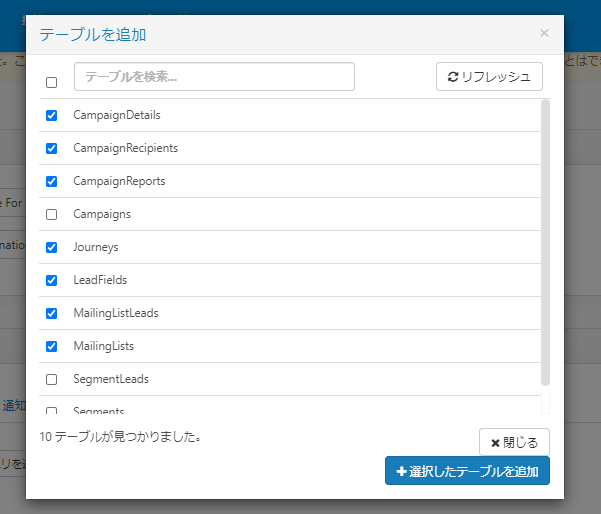Screen dimensions: 601x514
Task: Click the 閉じる close button
Action: point(514,442)
